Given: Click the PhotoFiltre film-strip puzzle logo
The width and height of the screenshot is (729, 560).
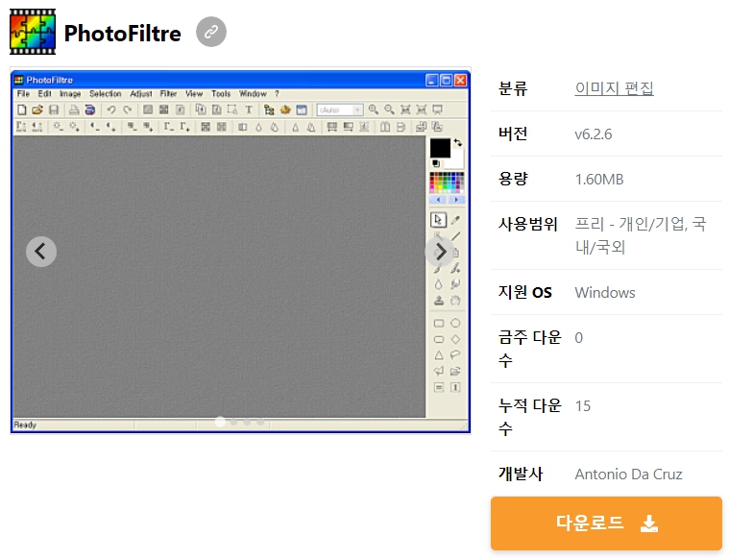Looking at the screenshot, I should [33, 32].
